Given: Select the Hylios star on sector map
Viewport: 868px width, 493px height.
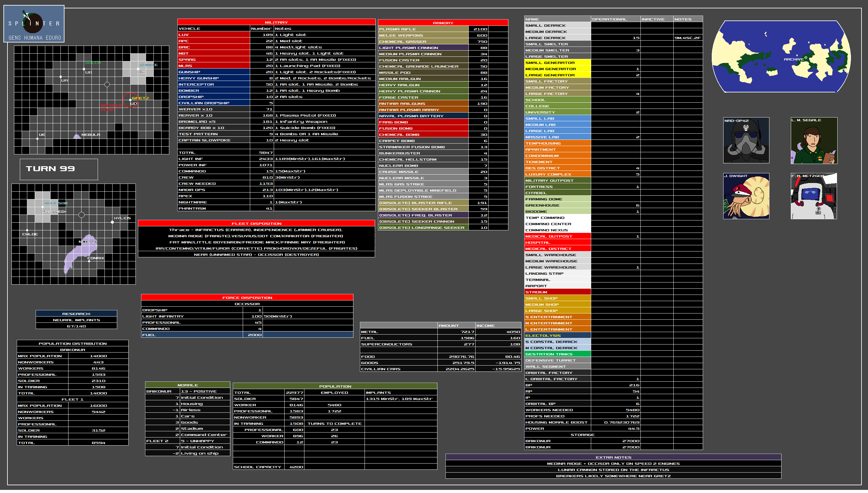Looking at the screenshot, I should click(113, 222).
